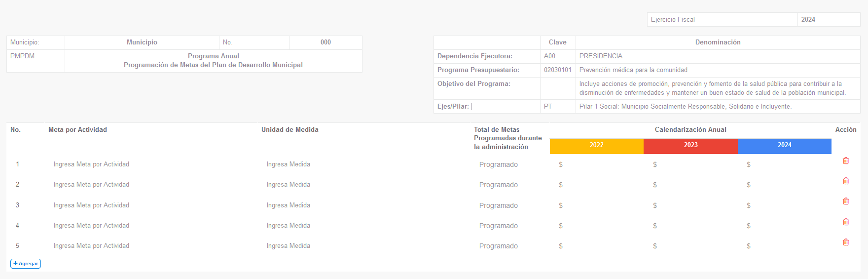This screenshot has width=868, height=279.
Task: Click the Ejercicio Fiscal 2024 value
Action: click(x=829, y=20)
